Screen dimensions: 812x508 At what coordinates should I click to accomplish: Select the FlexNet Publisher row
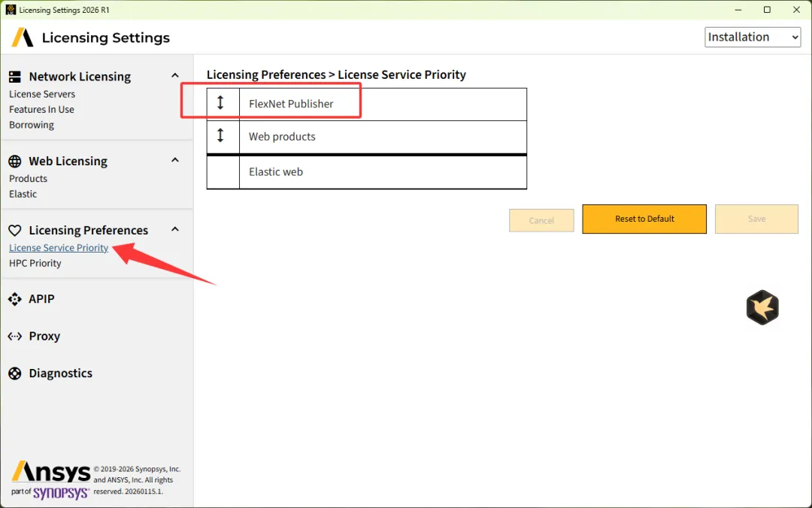tap(367, 104)
